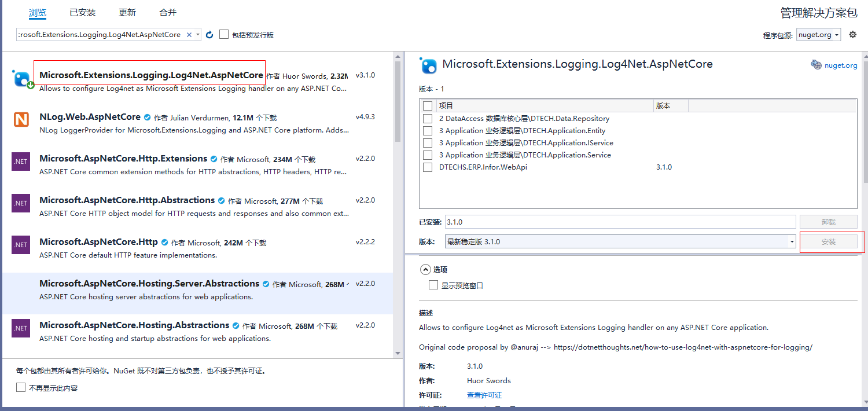Image resolution: width=868 pixels, height=411 pixels.
Task: Click scroll-down arrow of package list
Action: point(398,353)
